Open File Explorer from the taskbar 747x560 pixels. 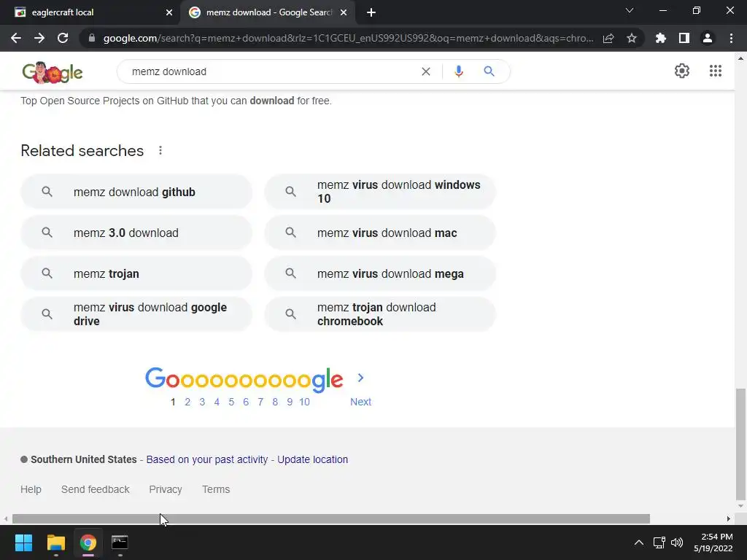[x=56, y=542]
